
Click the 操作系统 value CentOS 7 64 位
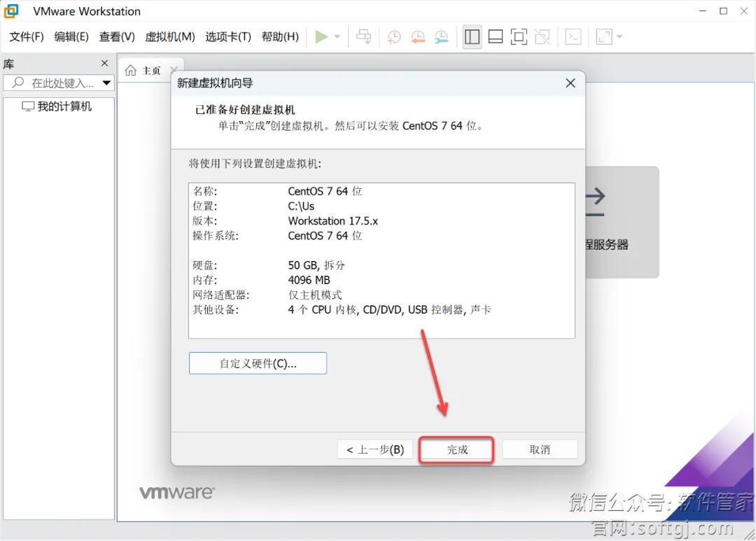[325, 236]
